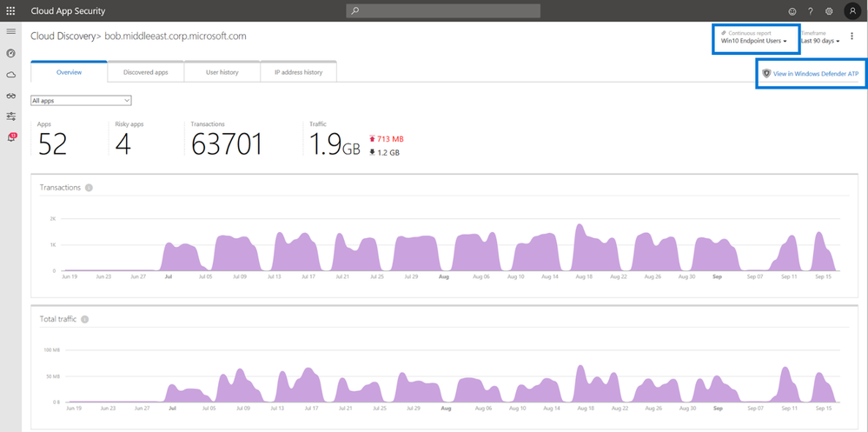Click Jul 09 label on Total traffic chart
This screenshot has height=432, width=868.
pos(243,409)
